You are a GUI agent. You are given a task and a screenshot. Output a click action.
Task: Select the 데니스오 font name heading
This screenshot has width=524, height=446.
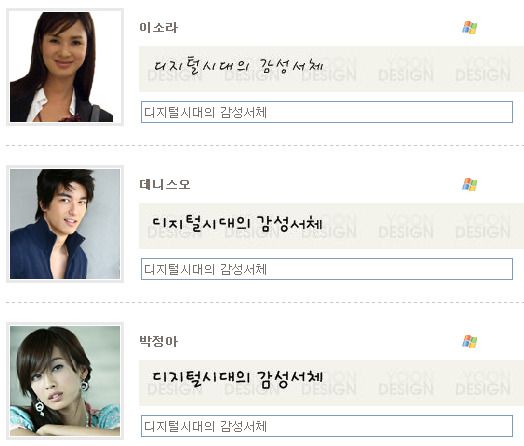coord(165,184)
